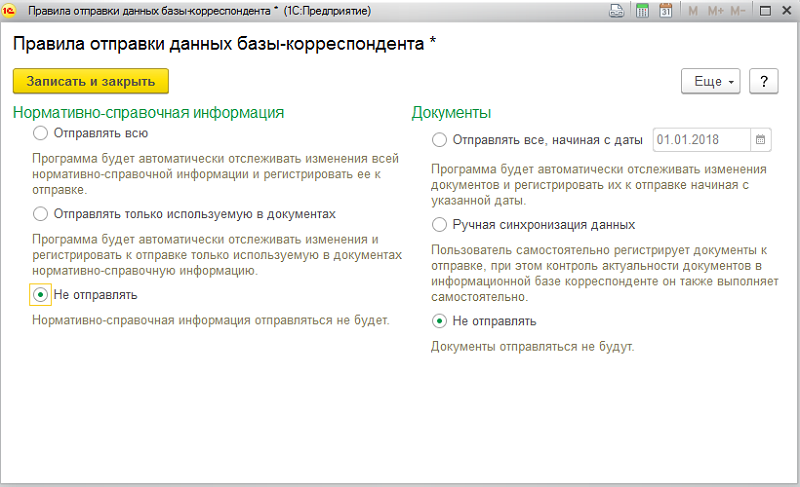Click the 'Документы' section heading
800x487 pixels.
pyautogui.click(x=451, y=113)
